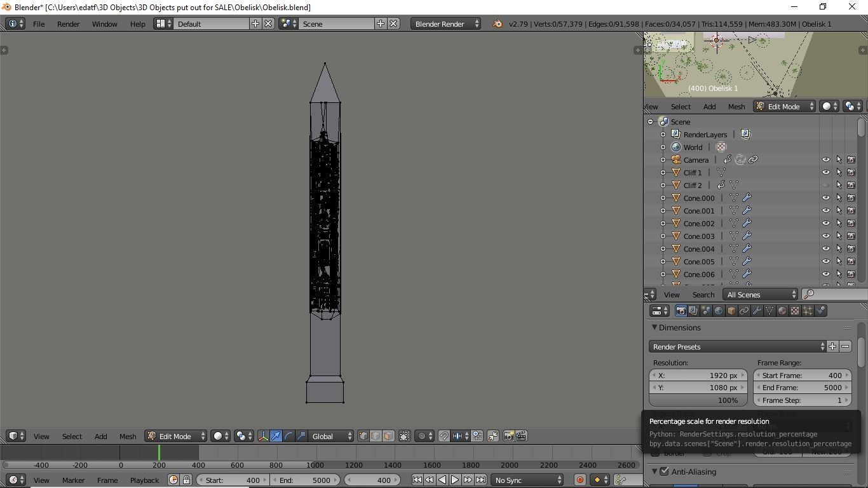The image size is (868, 488).
Task: Expand the RenderLayers outliner item
Action: pos(663,134)
